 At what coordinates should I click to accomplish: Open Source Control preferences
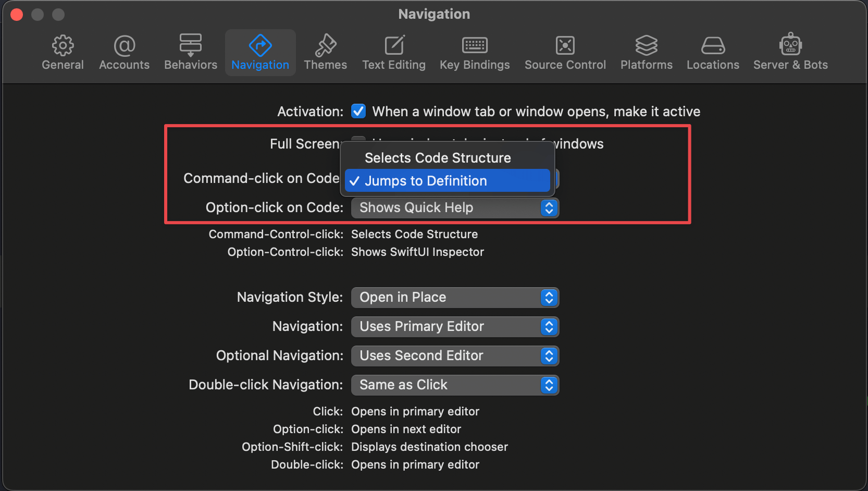565,52
